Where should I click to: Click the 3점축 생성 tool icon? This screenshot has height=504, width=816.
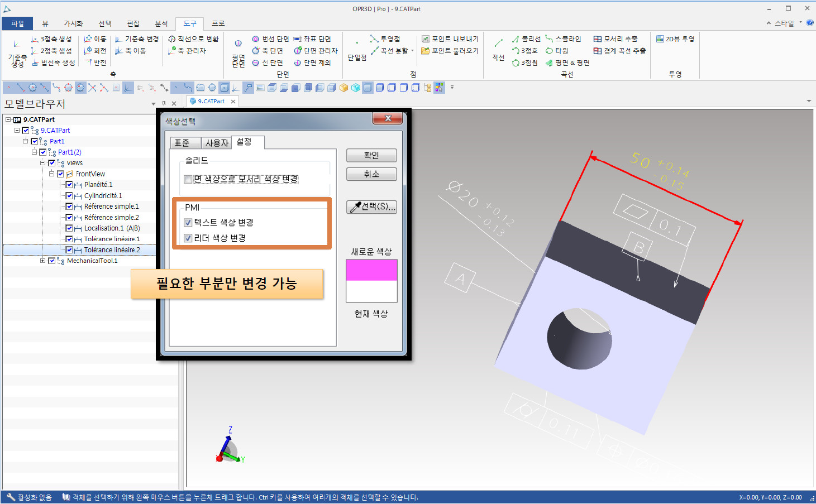[x=35, y=39]
